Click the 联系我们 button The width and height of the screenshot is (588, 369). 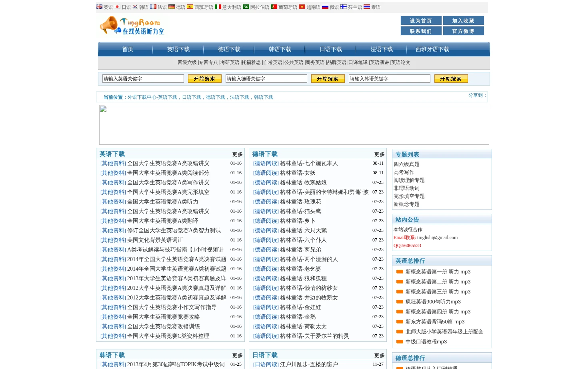(x=421, y=31)
